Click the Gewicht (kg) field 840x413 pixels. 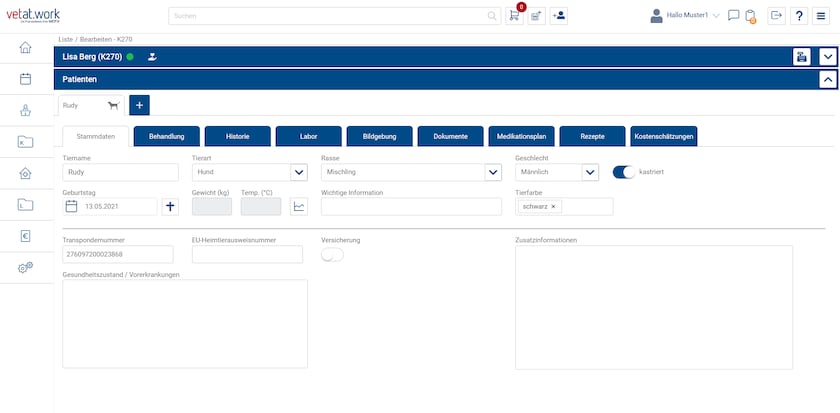(x=212, y=207)
